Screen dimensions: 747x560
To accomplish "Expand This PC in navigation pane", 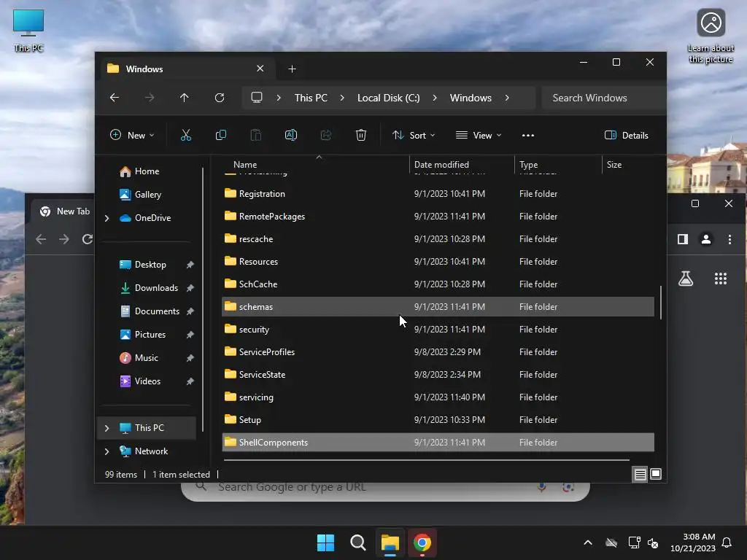I will coord(107,428).
